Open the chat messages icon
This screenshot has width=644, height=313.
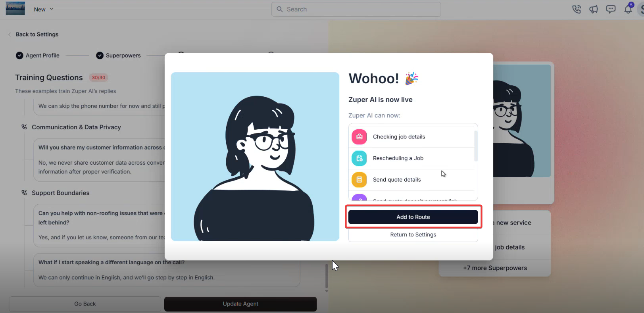point(611,9)
